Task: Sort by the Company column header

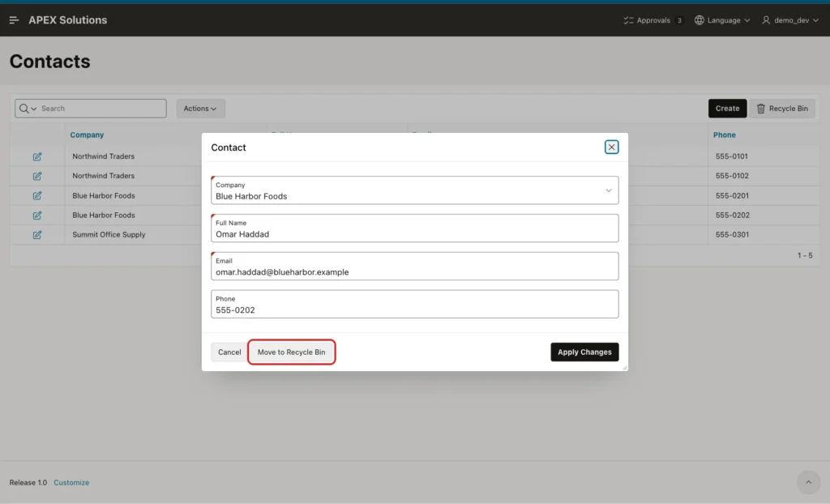Action: [x=87, y=135]
